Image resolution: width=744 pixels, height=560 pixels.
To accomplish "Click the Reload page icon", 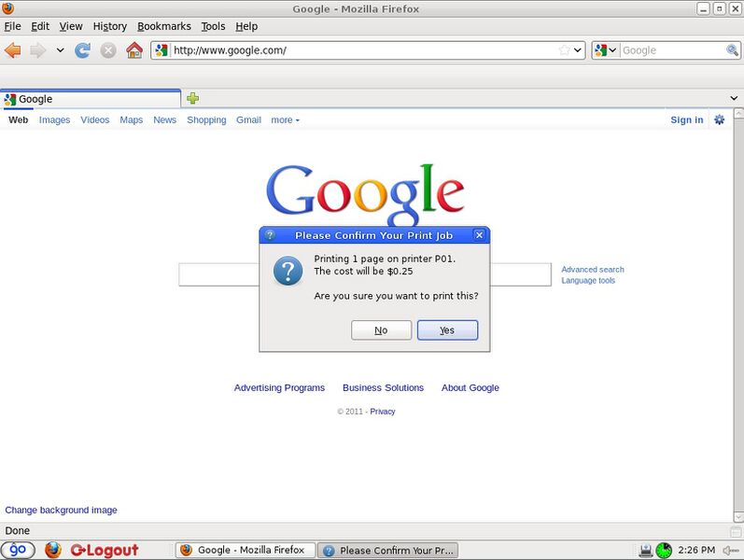I will 82,49.
